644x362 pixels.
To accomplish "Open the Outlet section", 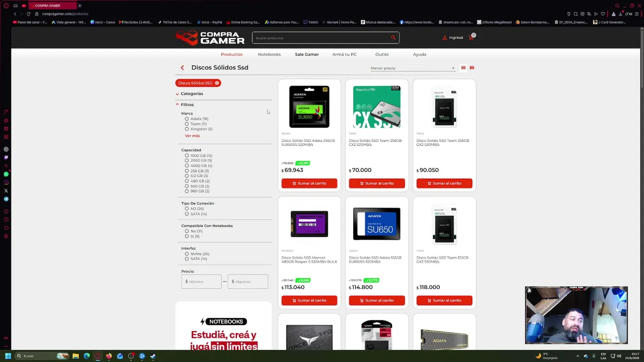I will [382, 54].
